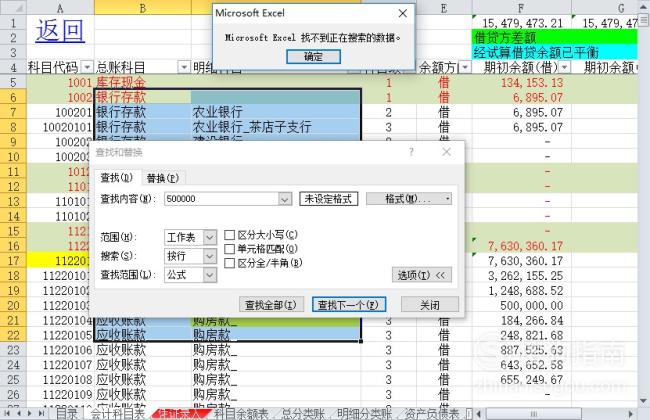Jump to last sheet with navigation arrow
This screenshot has width=650, height=420.
tap(41, 413)
